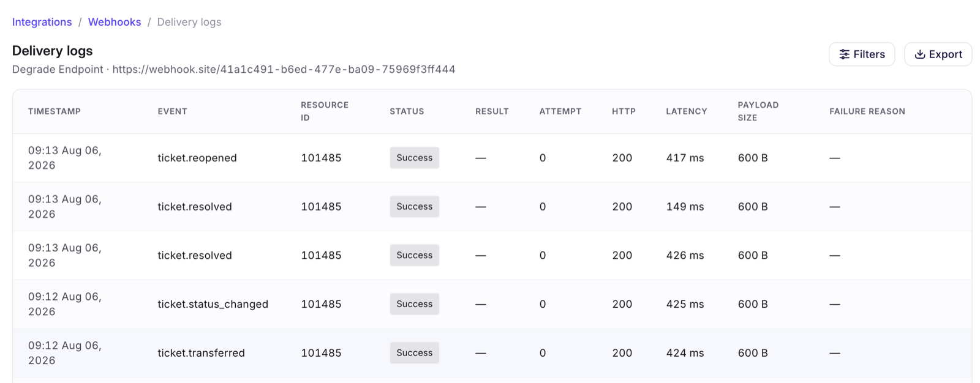Image resolution: width=980 pixels, height=383 pixels.
Task: Go to the Webhooks breadcrumb link
Action: click(x=115, y=22)
